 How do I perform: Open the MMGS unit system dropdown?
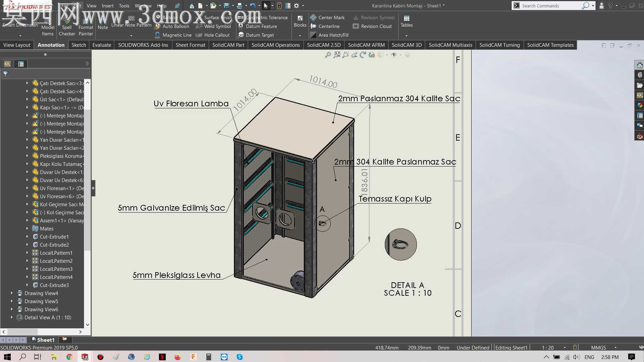pyautogui.click(x=615, y=348)
